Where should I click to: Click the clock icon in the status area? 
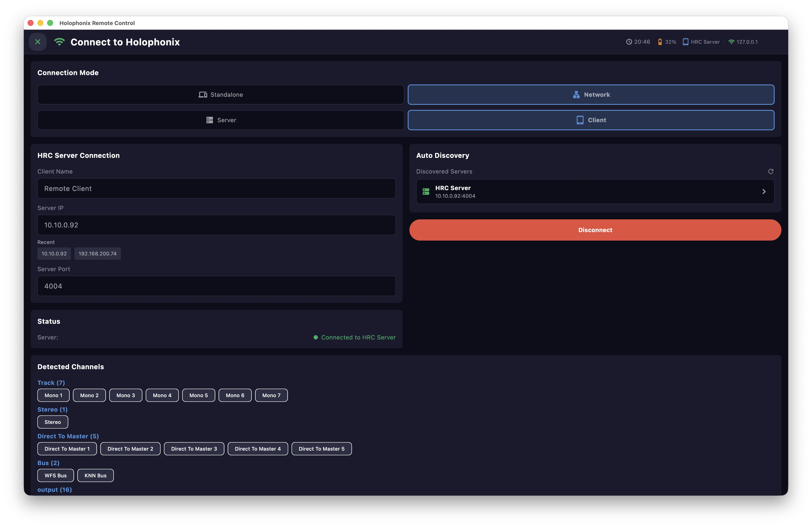(x=629, y=42)
